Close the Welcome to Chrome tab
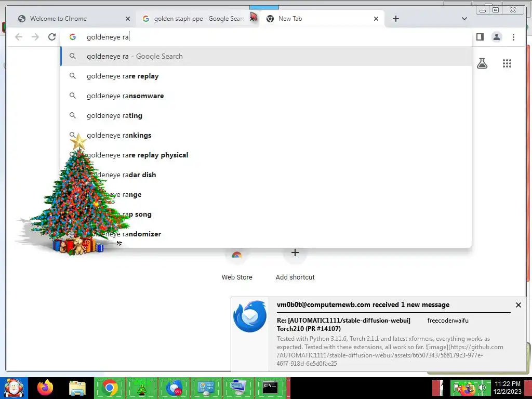The height and width of the screenshot is (399, 532). tap(128, 19)
